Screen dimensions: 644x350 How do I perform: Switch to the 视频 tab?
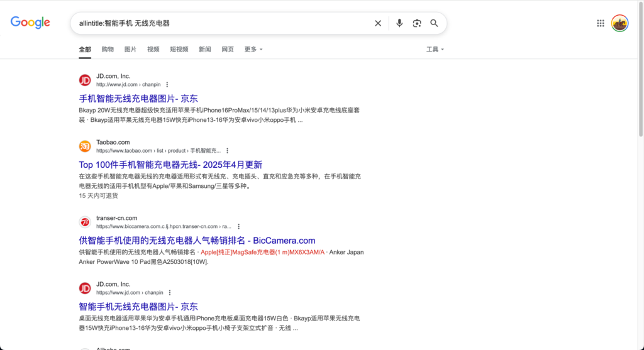tap(153, 49)
